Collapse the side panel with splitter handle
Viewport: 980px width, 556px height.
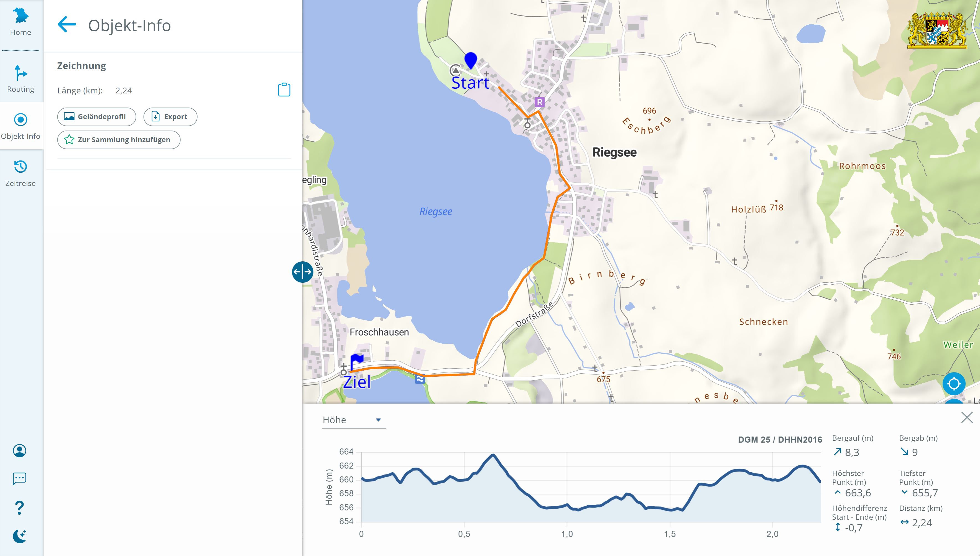click(x=302, y=272)
